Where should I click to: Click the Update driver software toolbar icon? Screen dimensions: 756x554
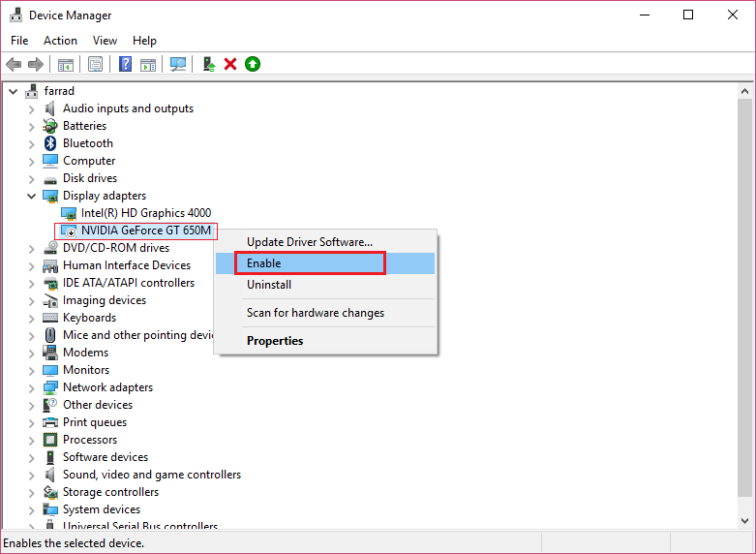click(209, 64)
